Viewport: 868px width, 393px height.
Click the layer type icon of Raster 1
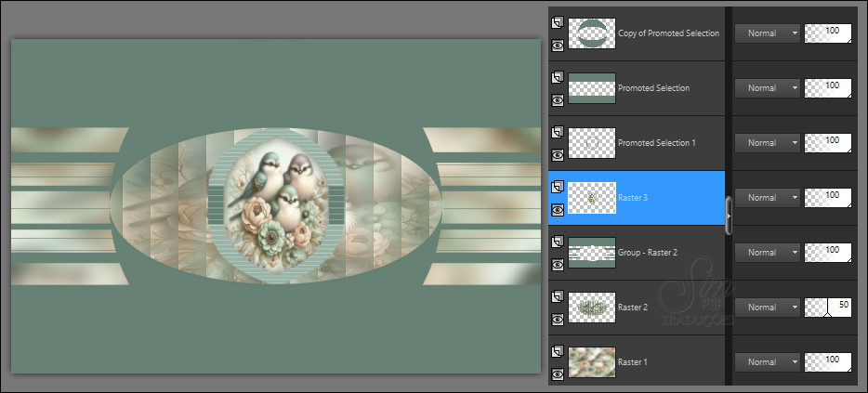tap(558, 352)
